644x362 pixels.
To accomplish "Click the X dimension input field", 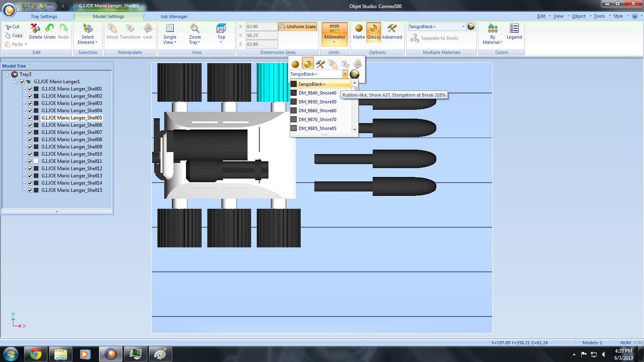I will (x=262, y=27).
